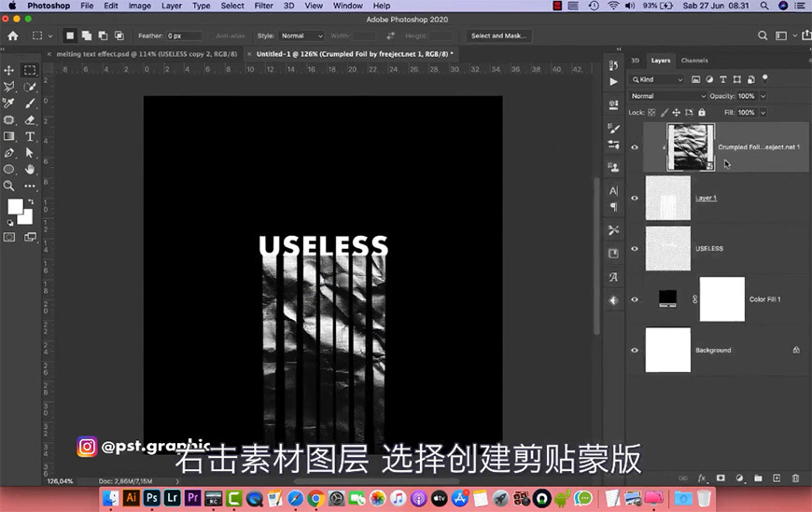Create a new group folder
Viewport: 812px width, 512px height.
click(x=758, y=477)
